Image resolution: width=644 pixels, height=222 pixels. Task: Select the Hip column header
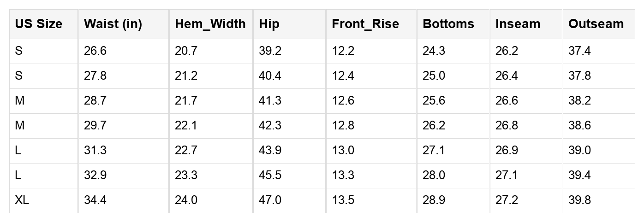click(x=269, y=24)
